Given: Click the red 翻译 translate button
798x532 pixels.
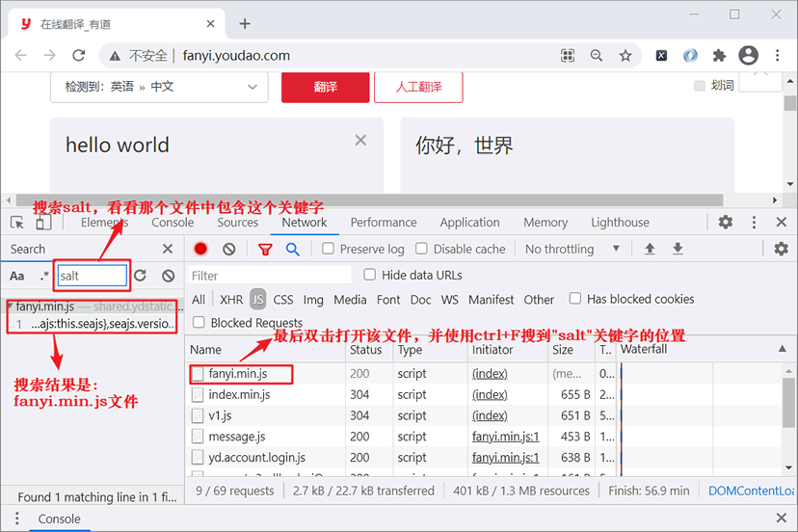Looking at the screenshot, I should point(325,87).
